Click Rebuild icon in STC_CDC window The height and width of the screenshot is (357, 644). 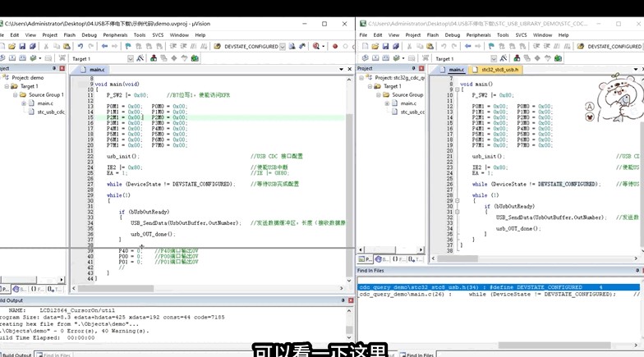386,58
